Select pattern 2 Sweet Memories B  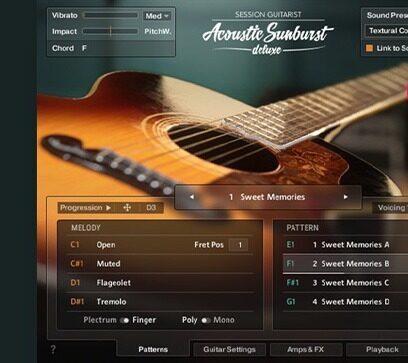click(x=346, y=264)
